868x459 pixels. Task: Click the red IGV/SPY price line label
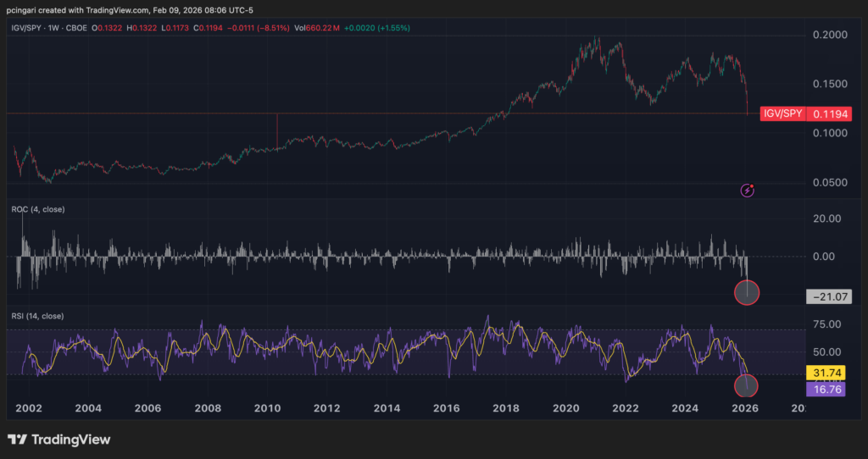pyautogui.click(x=782, y=114)
